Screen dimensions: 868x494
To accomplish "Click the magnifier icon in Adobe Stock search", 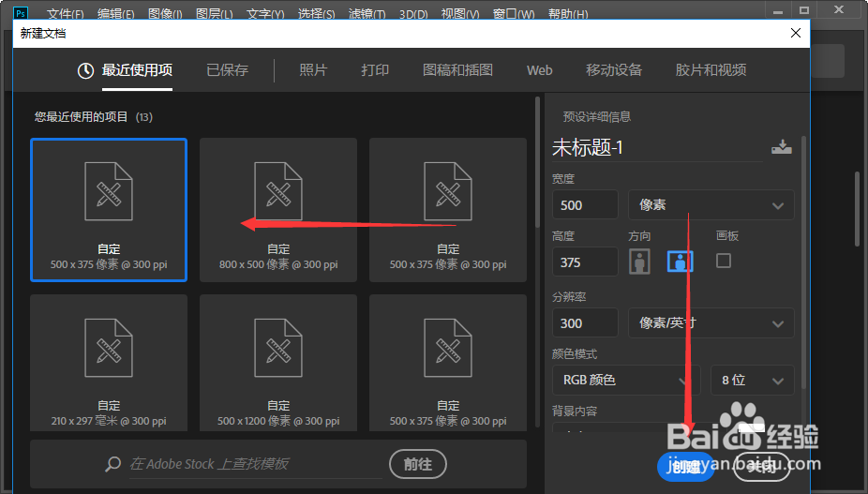I will [112, 464].
